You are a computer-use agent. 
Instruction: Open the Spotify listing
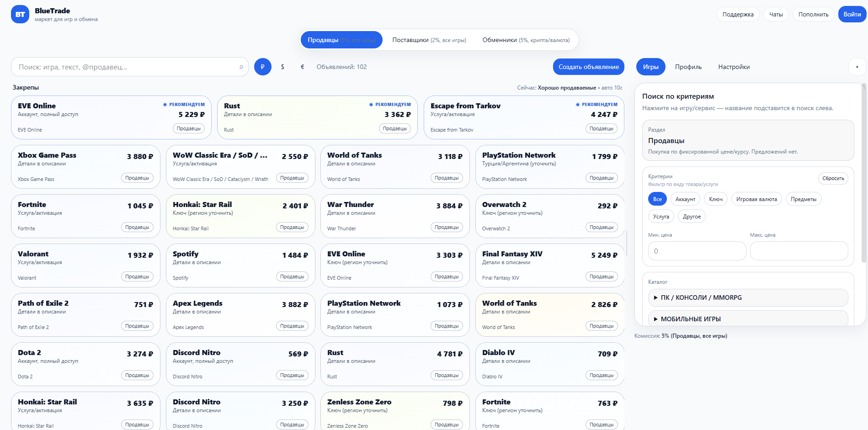click(240, 265)
